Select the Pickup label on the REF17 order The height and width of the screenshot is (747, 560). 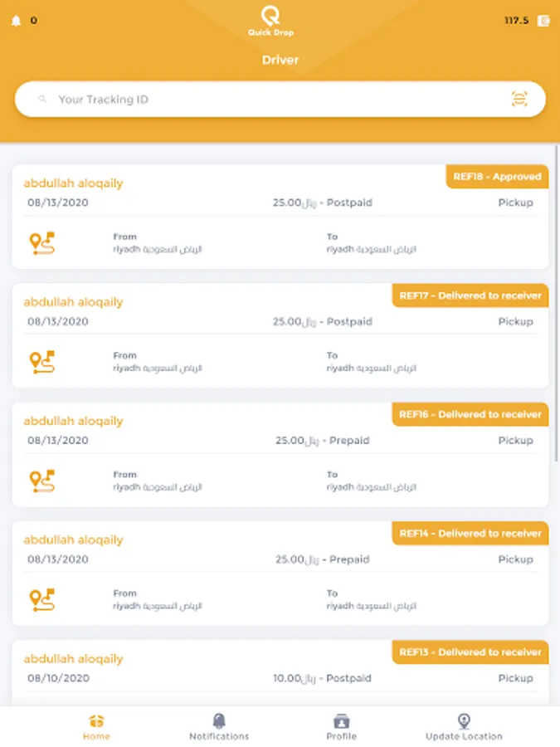tap(515, 321)
